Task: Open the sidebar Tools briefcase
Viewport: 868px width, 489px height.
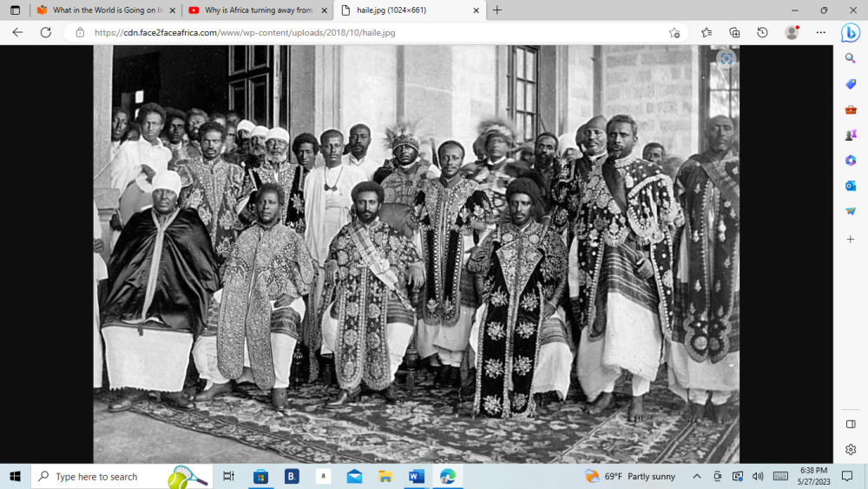Action: [851, 109]
